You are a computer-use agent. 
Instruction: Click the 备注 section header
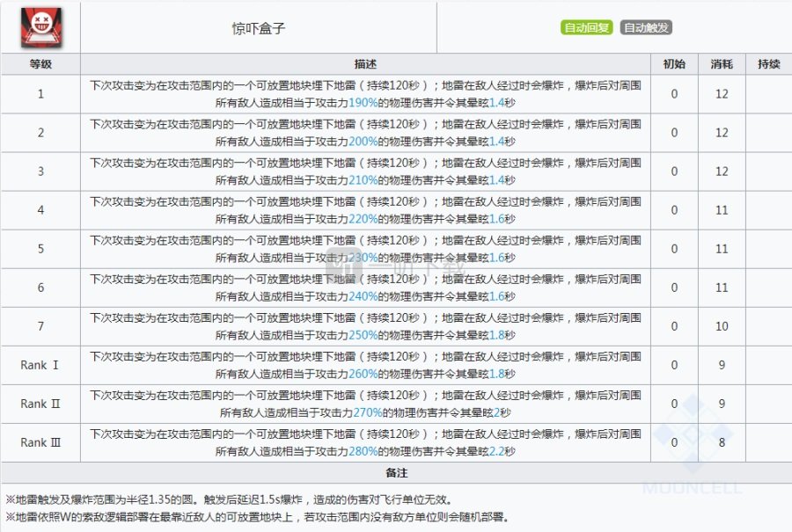396,473
